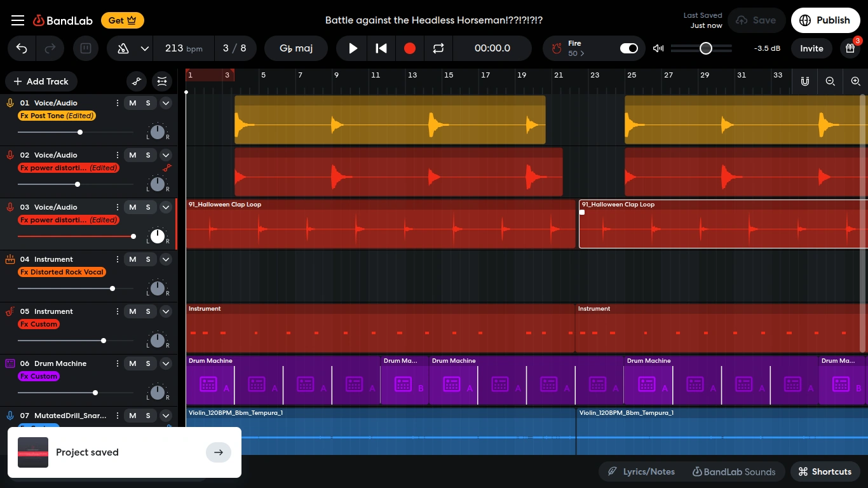
Task: Zoom in the timeline with the plus magnifier
Action: click(x=855, y=81)
